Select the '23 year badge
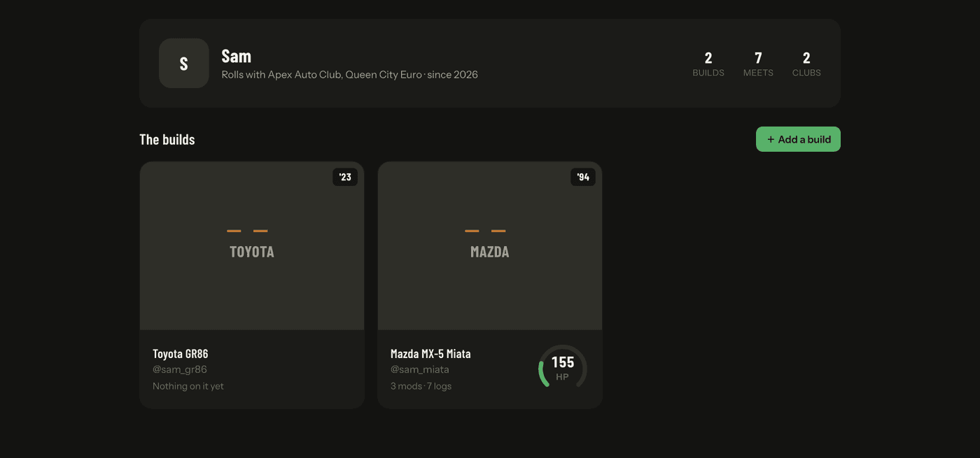This screenshot has height=458, width=980. tap(345, 177)
